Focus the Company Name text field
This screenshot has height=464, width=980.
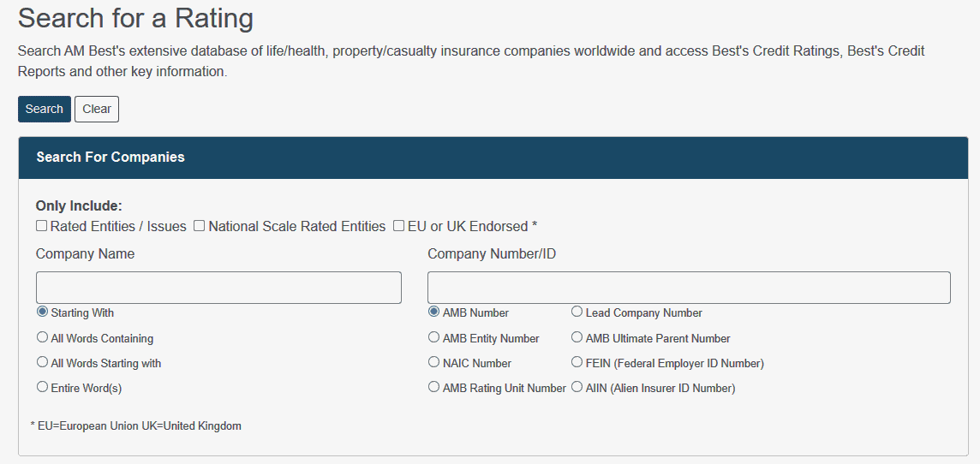click(x=218, y=288)
